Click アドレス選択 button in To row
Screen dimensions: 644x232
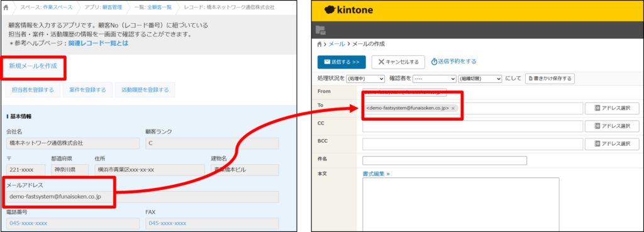tap(612, 108)
